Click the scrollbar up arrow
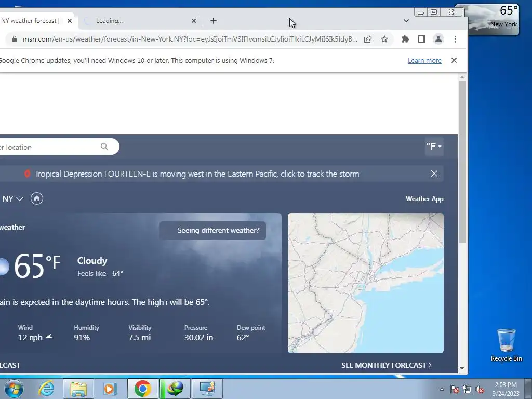The height and width of the screenshot is (399, 532). click(462, 77)
